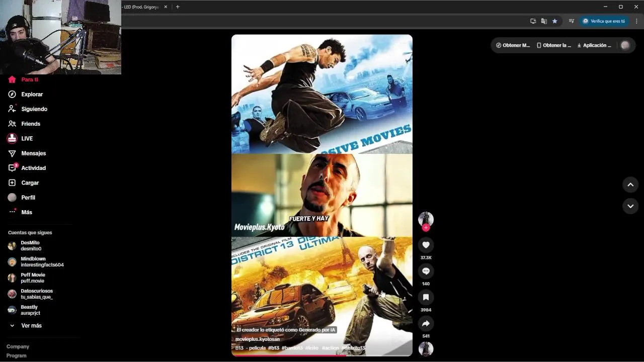Open the profile avatar in the top-right pill
The image size is (644, 362).
625,45
